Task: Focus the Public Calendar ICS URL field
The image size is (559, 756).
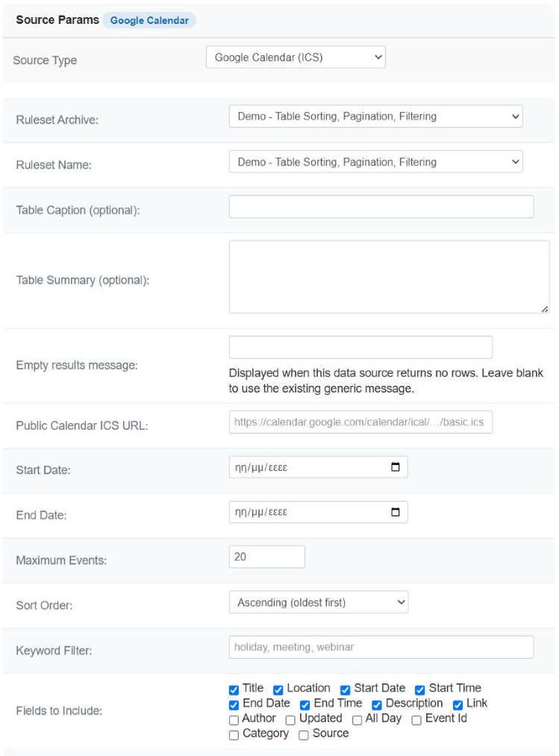Action: coord(360,422)
